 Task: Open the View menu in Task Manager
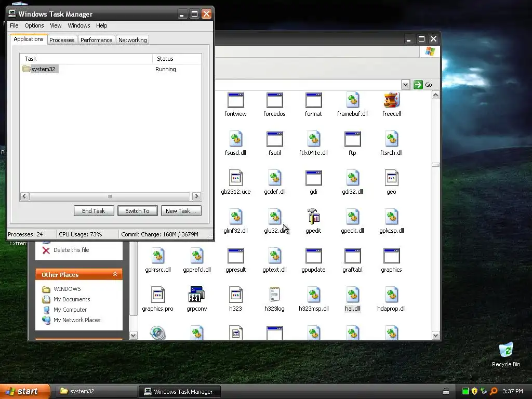coord(56,25)
